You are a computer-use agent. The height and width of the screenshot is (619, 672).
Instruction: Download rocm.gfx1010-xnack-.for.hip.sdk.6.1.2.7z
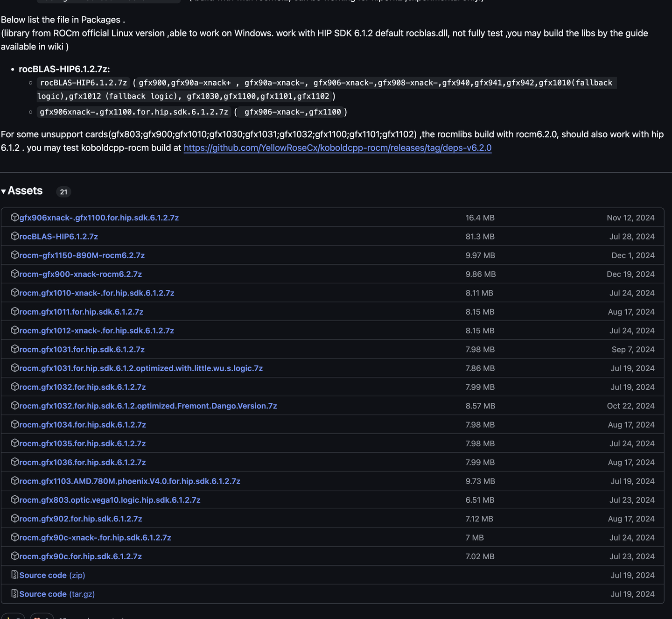97,293
